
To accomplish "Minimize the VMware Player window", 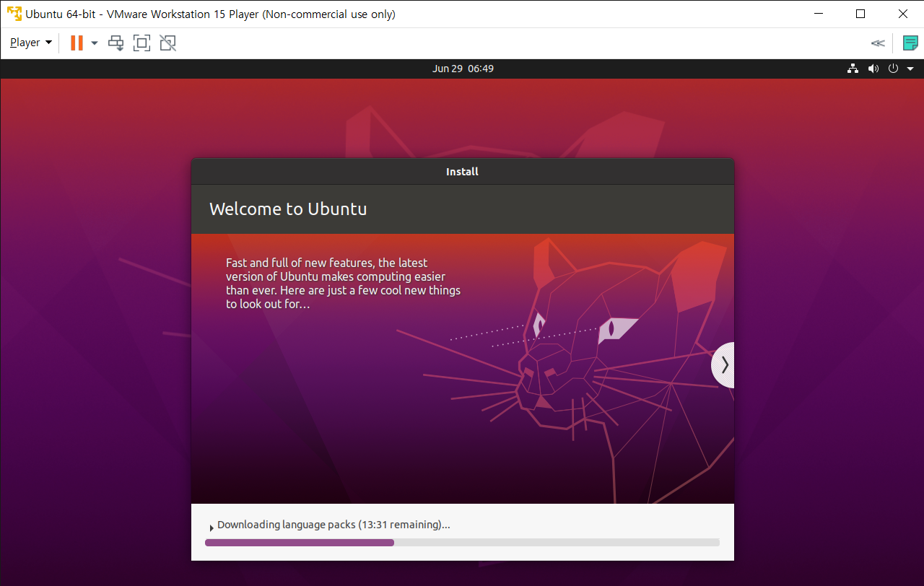I will pyautogui.click(x=818, y=14).
